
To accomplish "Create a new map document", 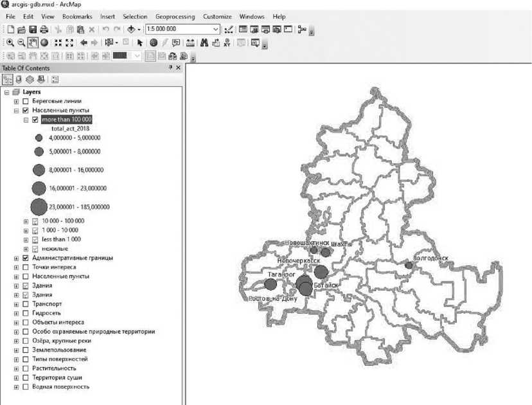I will click(10, 30).
